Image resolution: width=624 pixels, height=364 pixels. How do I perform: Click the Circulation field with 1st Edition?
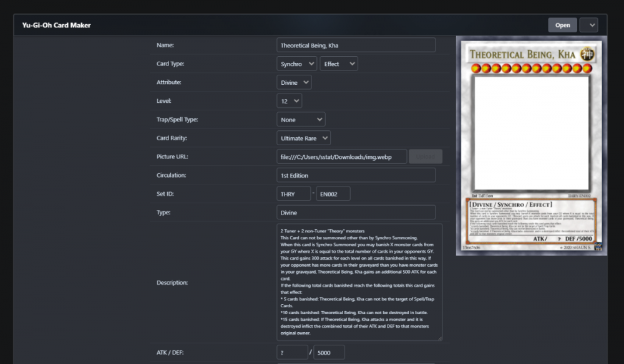(x=356, y=175)
